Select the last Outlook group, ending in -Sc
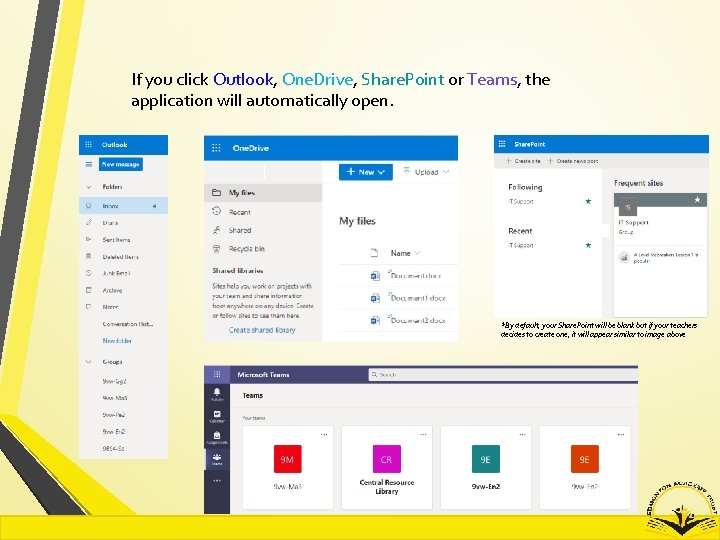Viewport: 720px width, 540px height. [113, 448]
